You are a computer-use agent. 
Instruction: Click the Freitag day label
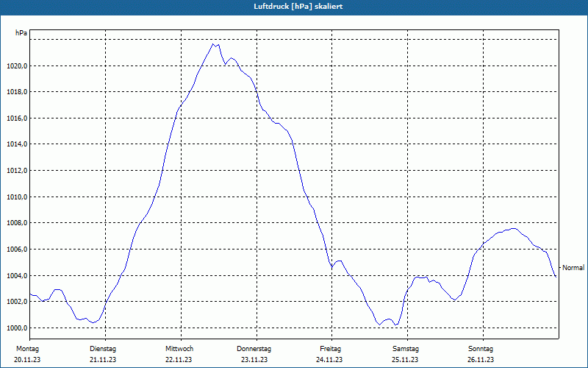tap(330, 349)
